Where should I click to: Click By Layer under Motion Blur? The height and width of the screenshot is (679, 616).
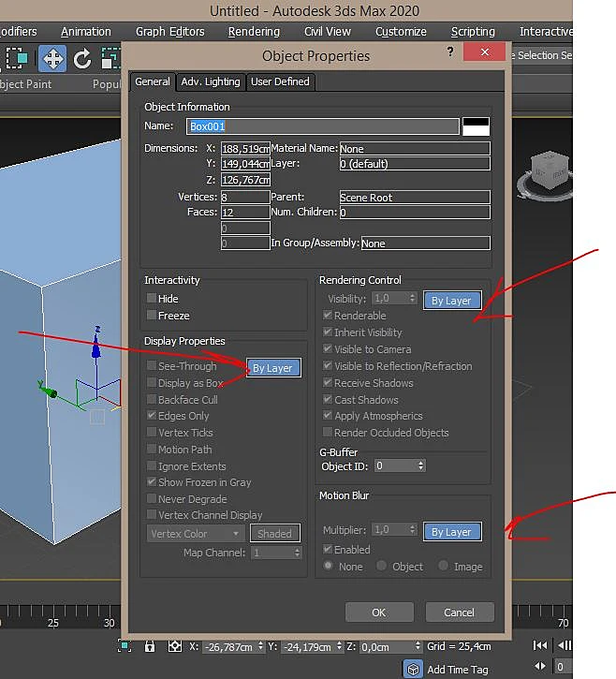click(452, 532)
